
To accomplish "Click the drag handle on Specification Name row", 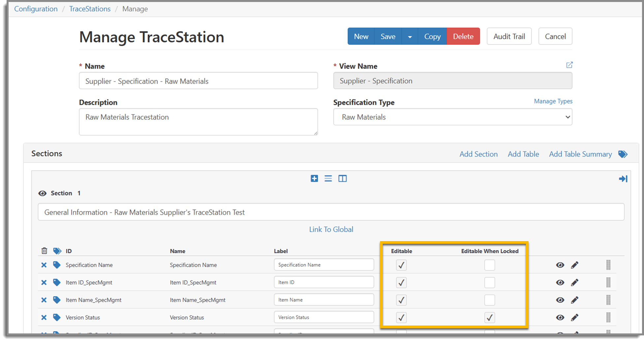I will coord(608,265).
